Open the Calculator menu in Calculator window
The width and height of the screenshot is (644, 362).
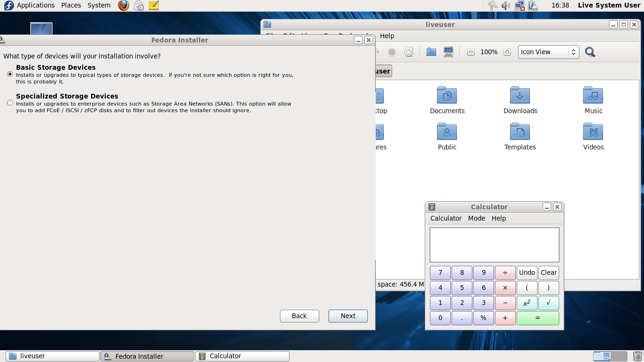pos(446,218)
